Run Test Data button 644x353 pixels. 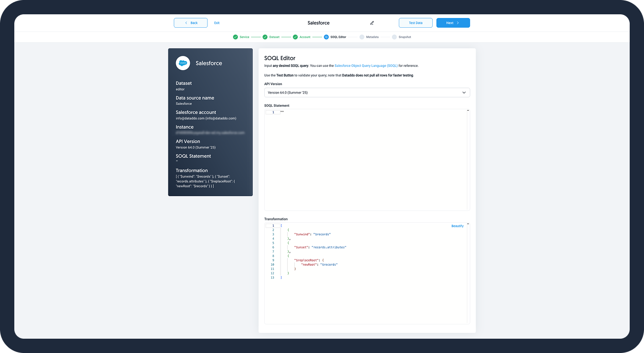(x=415, y=23)
